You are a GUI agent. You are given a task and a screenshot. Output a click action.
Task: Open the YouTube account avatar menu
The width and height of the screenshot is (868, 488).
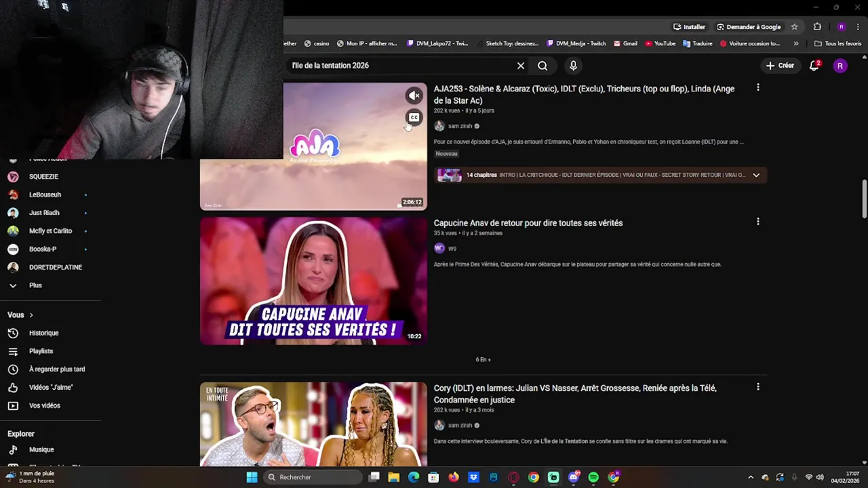(x=840, y=66)
